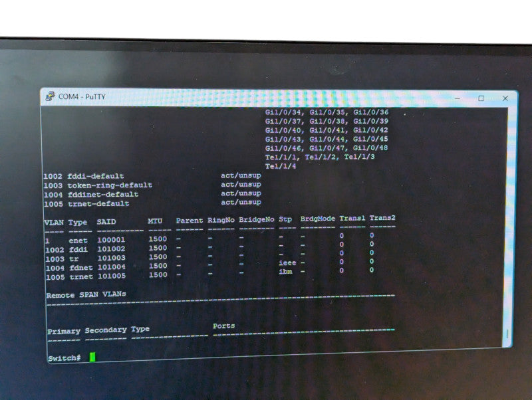Viewport: 532px width, 400px height.
Task: Click the Parent column header
Action: coord(190,221)
